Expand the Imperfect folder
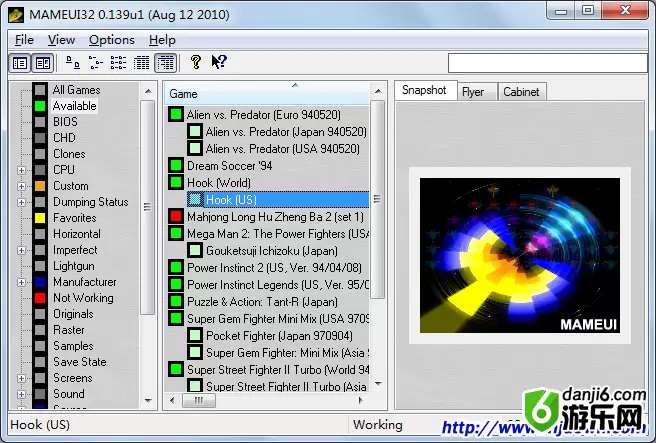The image size is (656, 443). pyautogui.click(x=21, y=250)
